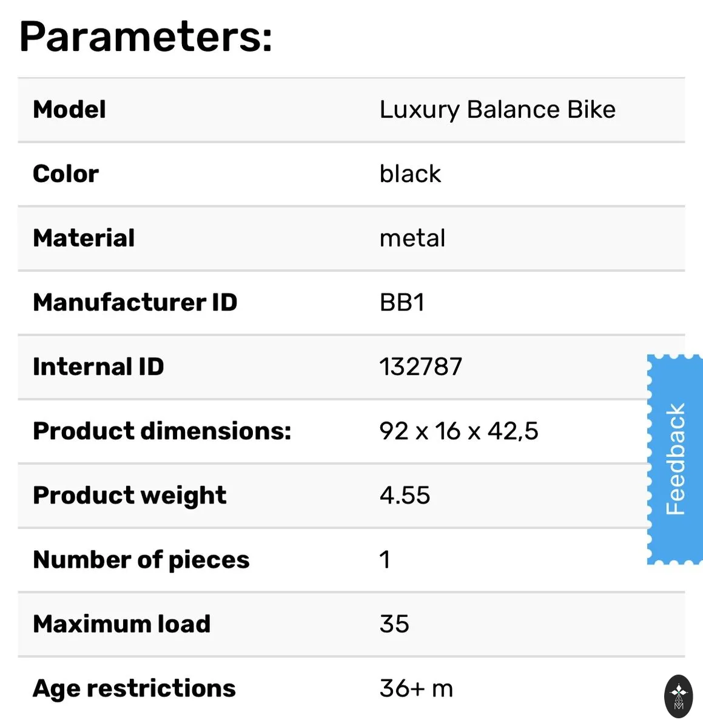Image resolution: width=703 pixels, height=728 pixels.
Task: Select the black color value
Action: click(x=410, y=174)
